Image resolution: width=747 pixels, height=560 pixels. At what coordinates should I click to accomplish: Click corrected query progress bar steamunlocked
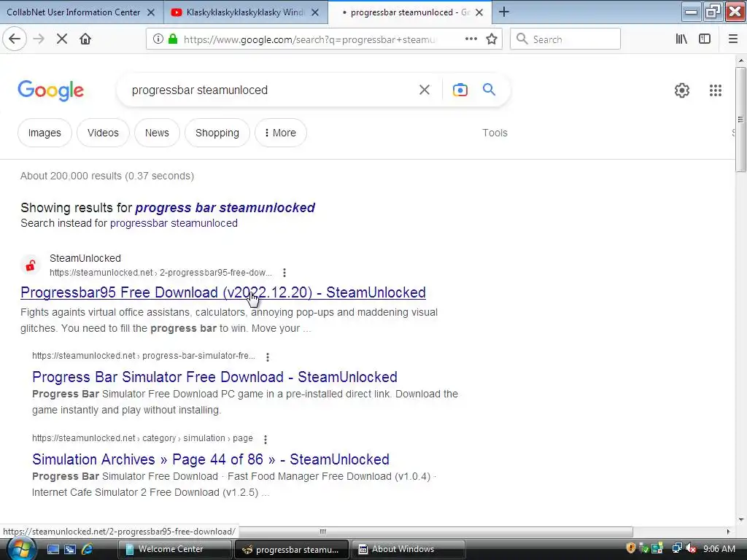(225, 208)
